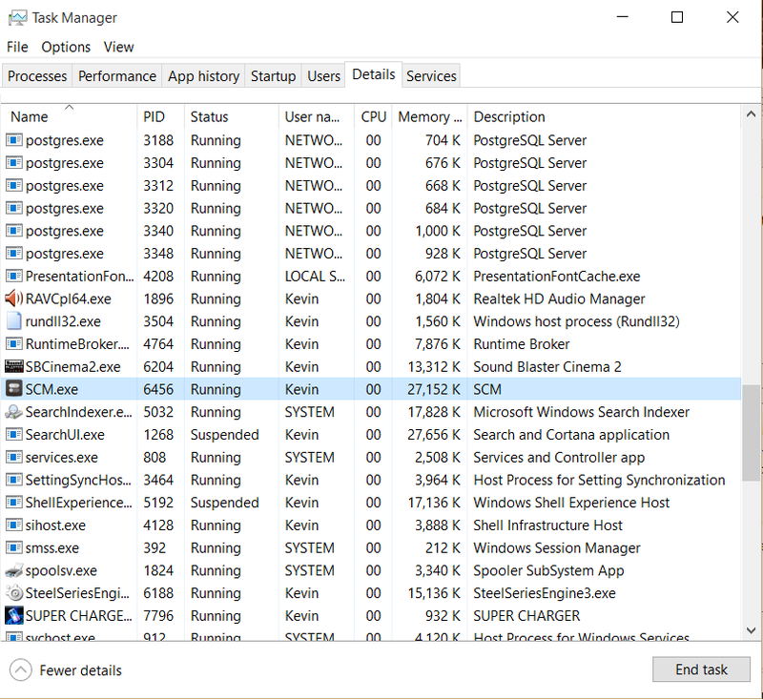Click the Microsoft Windows Search Indexer description
Image resolution: width=763 pixels, height=700 pixels.
pyautogui.click(x=581, y=412)
